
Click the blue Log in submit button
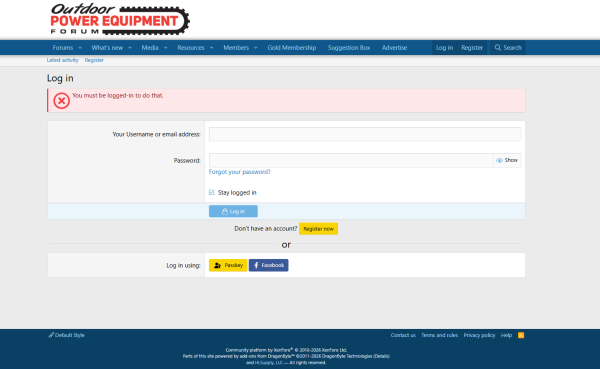pyautogui.click(x=233, y=211)
